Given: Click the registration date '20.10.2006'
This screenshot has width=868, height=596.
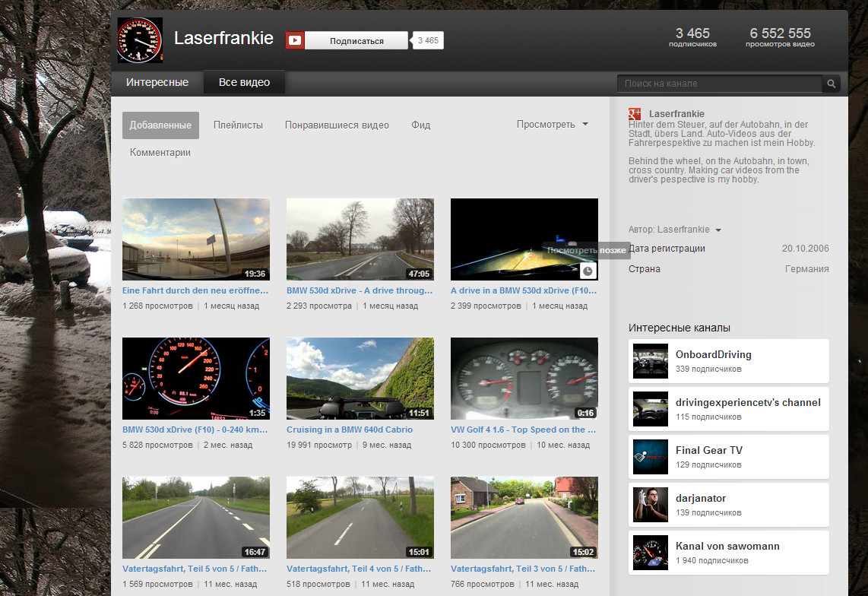Looking at the screenshot, I should point(806,248).
